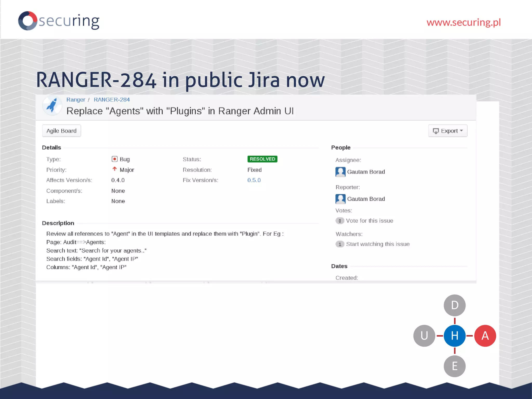Click the gray U circle
532x399 pixels.
(424, 336)
